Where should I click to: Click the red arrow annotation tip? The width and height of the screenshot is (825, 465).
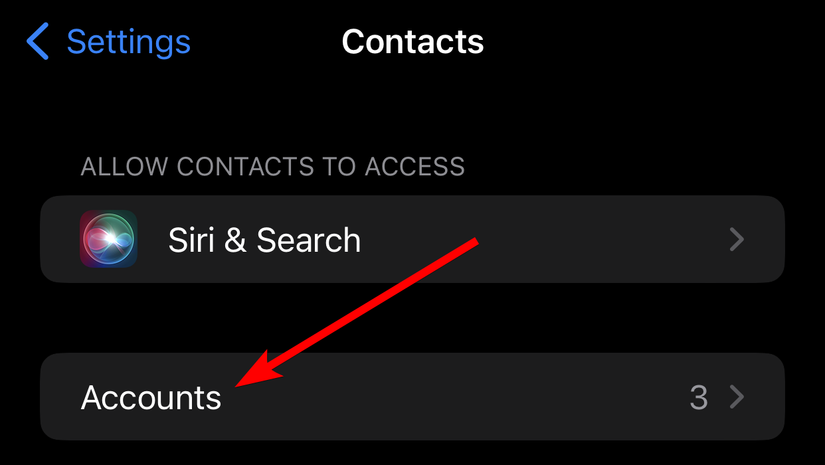point(239,384)
